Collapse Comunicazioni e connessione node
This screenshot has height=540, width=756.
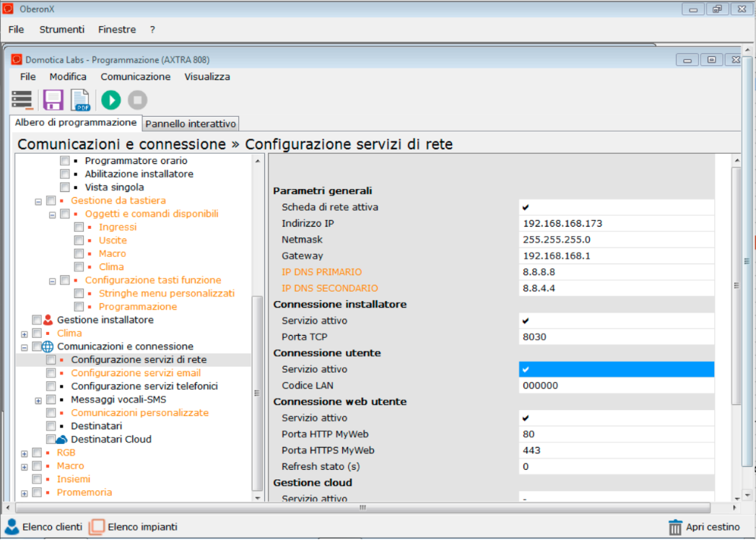[24, 347]
